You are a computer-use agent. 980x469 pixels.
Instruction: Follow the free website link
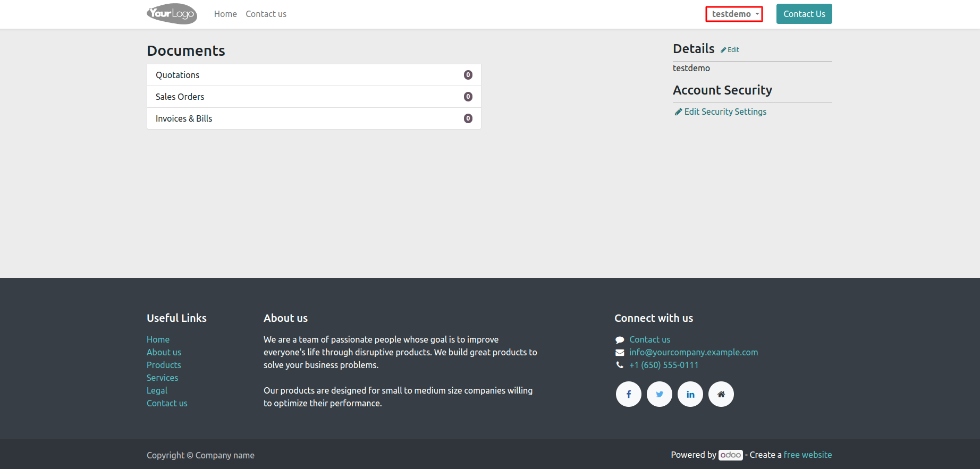click(x=807, y=455)
